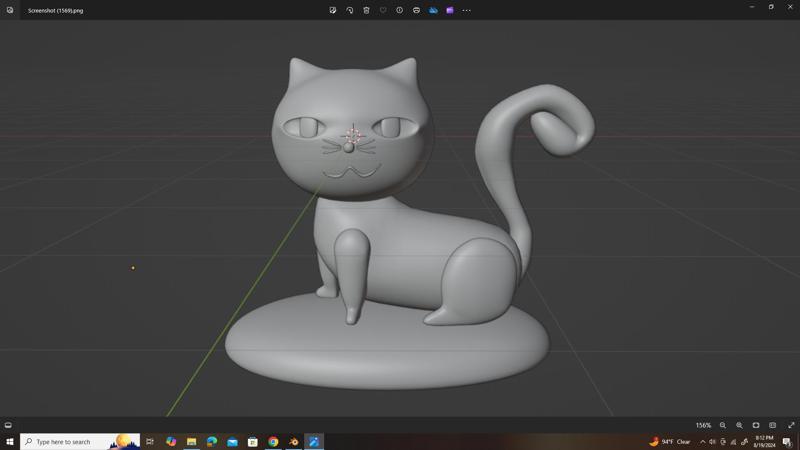Screen dimensions: 800x450
Task: Click the Edit image icon in Photos toolbar
Action: tap(333, 10)
